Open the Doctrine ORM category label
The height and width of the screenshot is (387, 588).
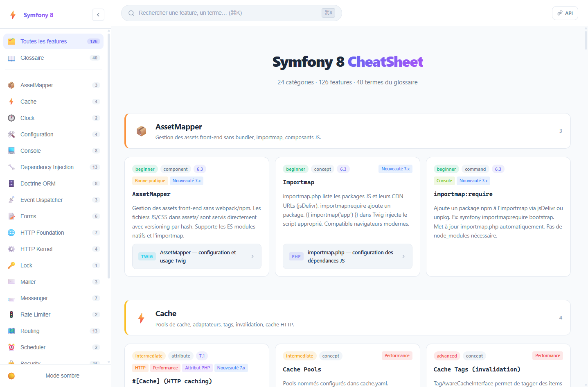pyautogui.click(x=38, y=183)
